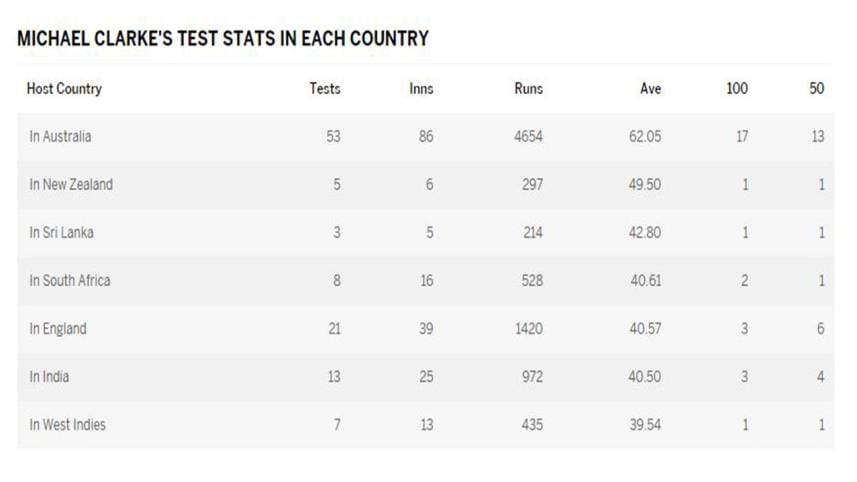This screenshot has width=857, height=482.
Task: Select the In Sri Lanka row label
Action: (x=62, y=233)
